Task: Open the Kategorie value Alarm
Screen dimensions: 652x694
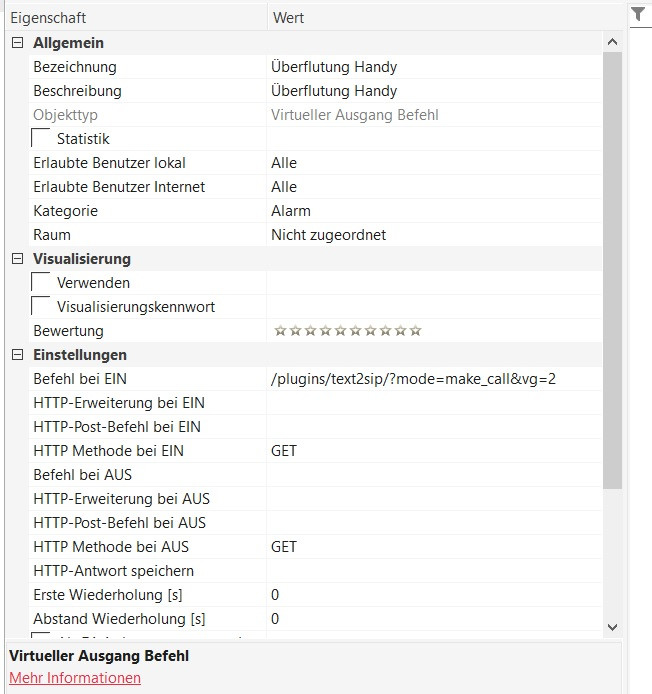Action: (x=291, y=211)
